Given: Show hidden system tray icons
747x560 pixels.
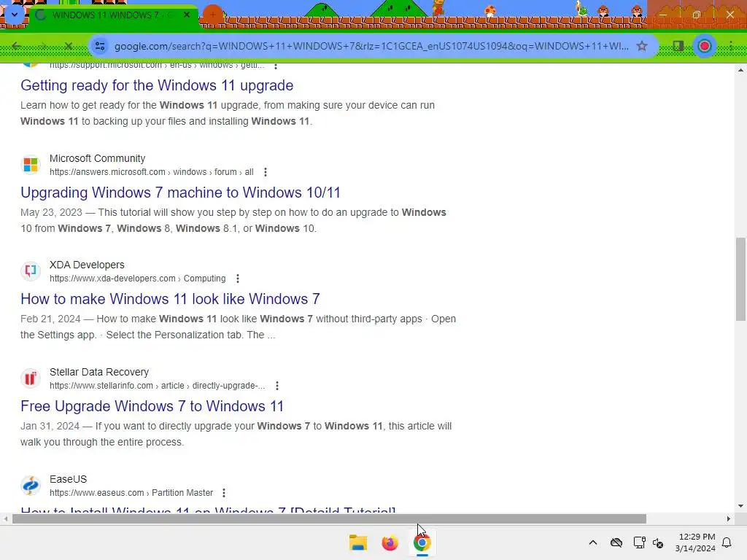Looking at the screenshot, I should [x=593, y=542].
